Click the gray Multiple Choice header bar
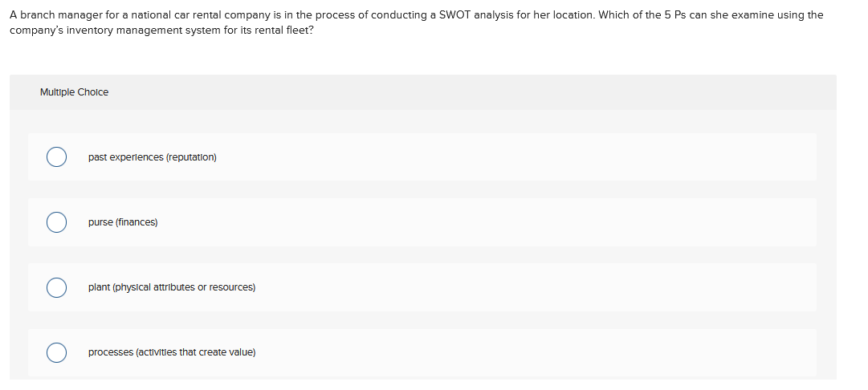This screenshot has width=868, height=390. tap(423, 92)
